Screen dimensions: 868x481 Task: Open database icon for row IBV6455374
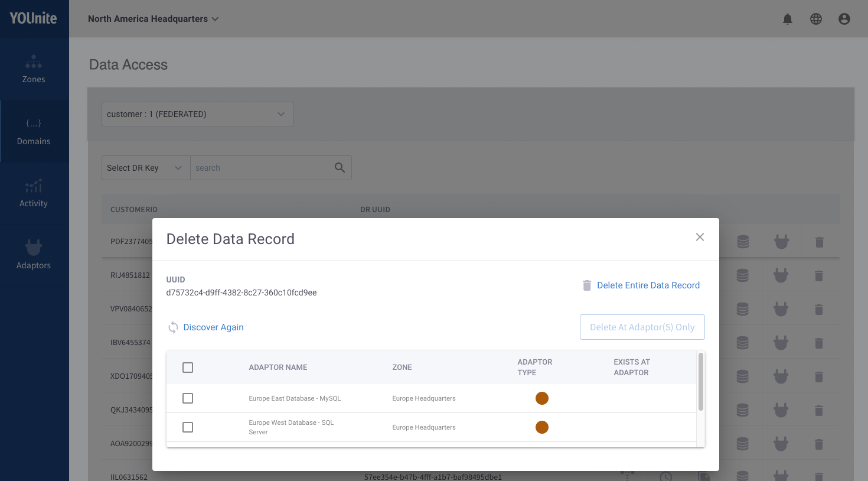click(743, 343)
